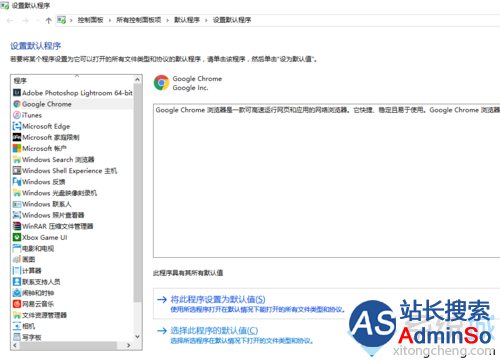This screenshot has width=500, height=361.
Task: Pick the Windows Shell Experience 主机 icon
Action: tap(17, 170)
